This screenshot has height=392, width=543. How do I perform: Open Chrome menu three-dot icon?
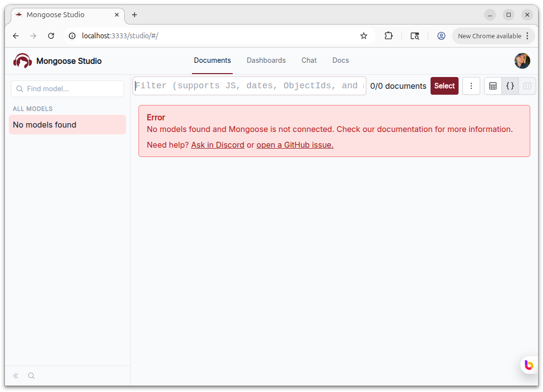[x=527, y=36]
